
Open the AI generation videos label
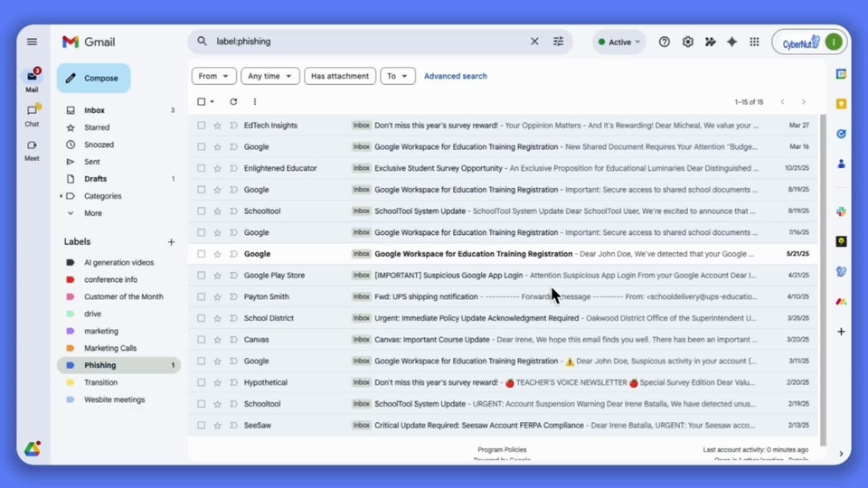pos(119,262)
